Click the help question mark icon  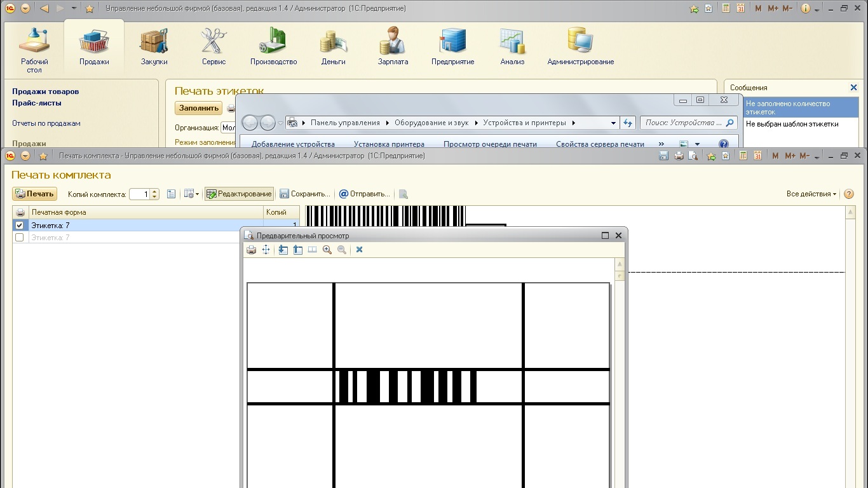tap(848, 194)
